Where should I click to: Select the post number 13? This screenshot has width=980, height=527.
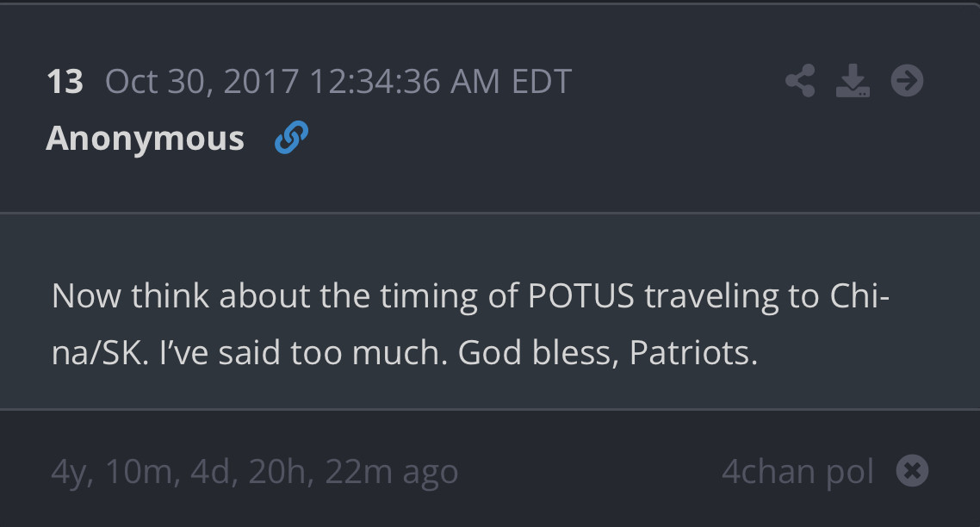point(65,83)
